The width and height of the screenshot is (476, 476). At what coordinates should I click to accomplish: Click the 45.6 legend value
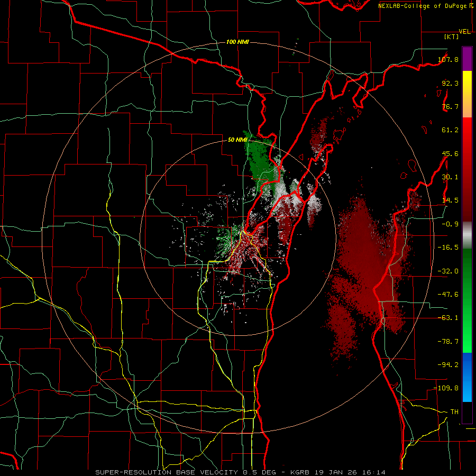tap(450, 153)
